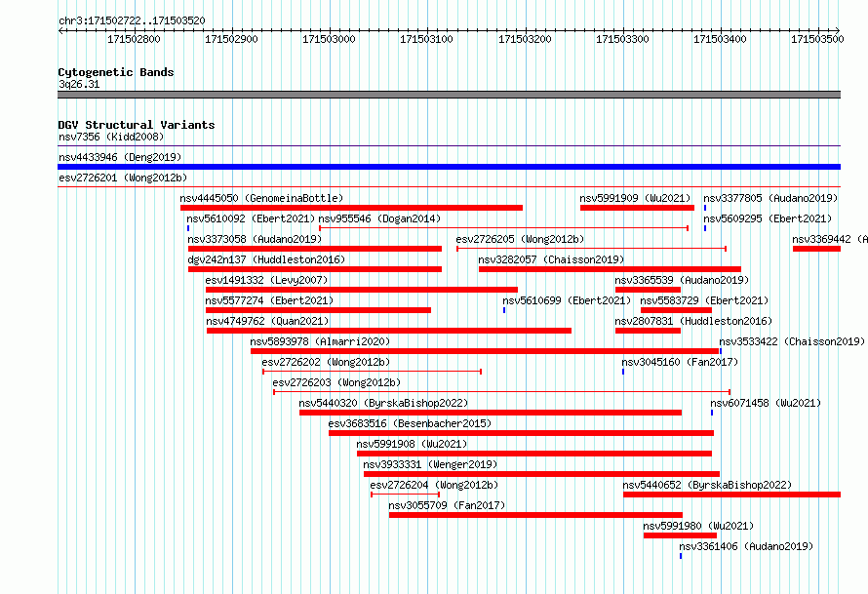Screen dimensions: 868x594
Task: Select the nsv5991909 (Wu2021) variant label
Action: tap(635, 198)
